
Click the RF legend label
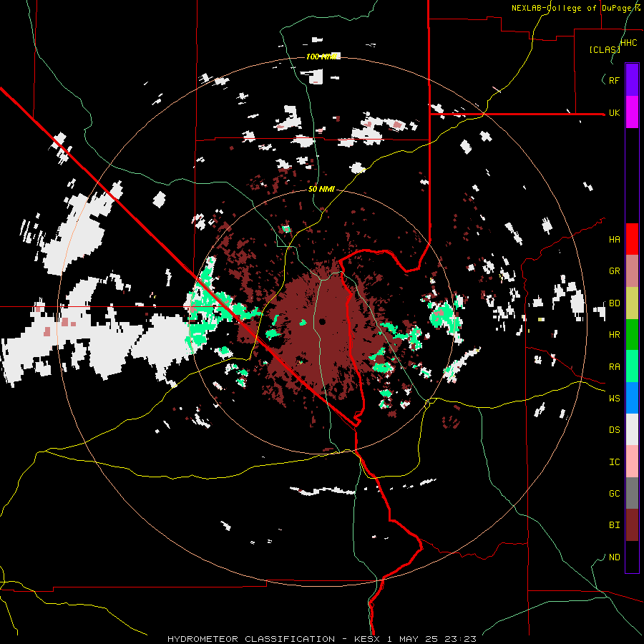[614, 80]
